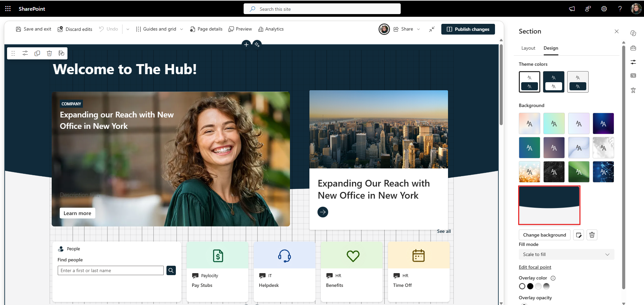Select the dark navy theme color option
The width and height of the screenshot is (644, 305).
click(x=554, y=82)
